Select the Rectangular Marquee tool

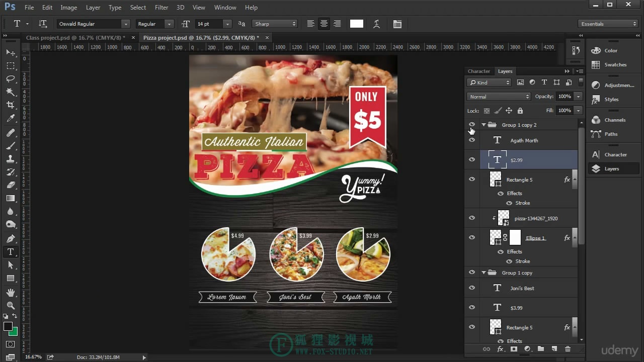coord(11,66)
